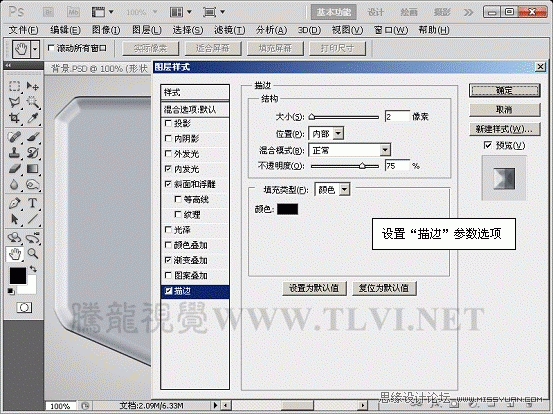Select the Healing Brush tool
The height and width of the screenshot is (414, 553).
tap(14, 137)
